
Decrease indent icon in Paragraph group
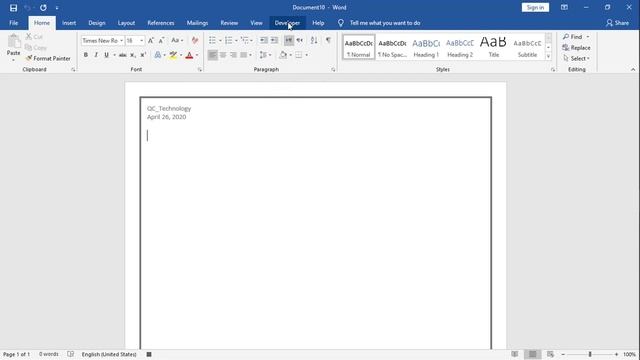coord(264,40)
